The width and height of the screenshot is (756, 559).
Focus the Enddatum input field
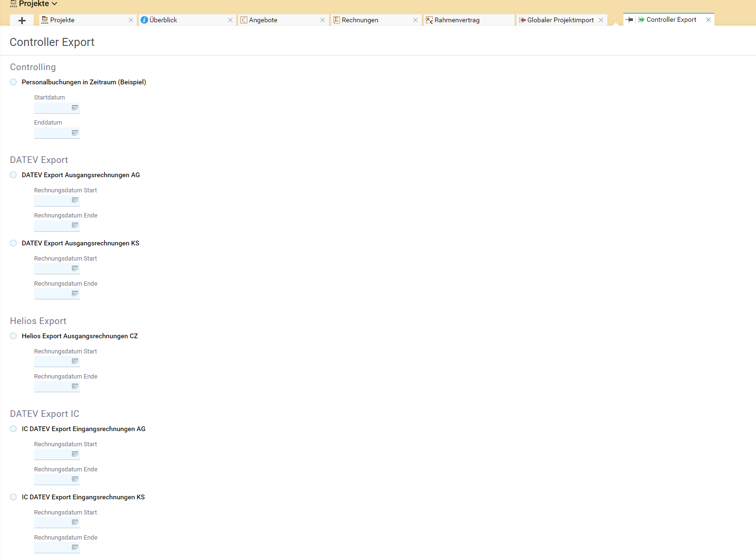[x=57, y=133]
